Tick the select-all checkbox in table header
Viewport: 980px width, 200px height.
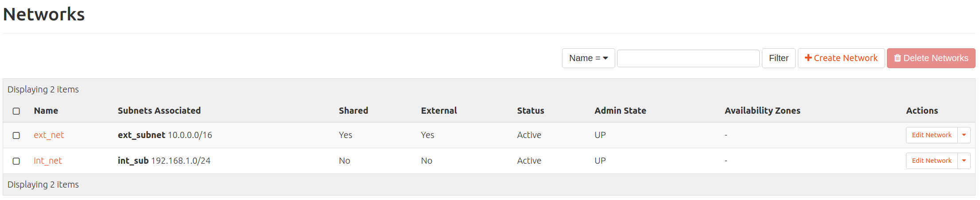pyautogui.click(x=16, y=111)
